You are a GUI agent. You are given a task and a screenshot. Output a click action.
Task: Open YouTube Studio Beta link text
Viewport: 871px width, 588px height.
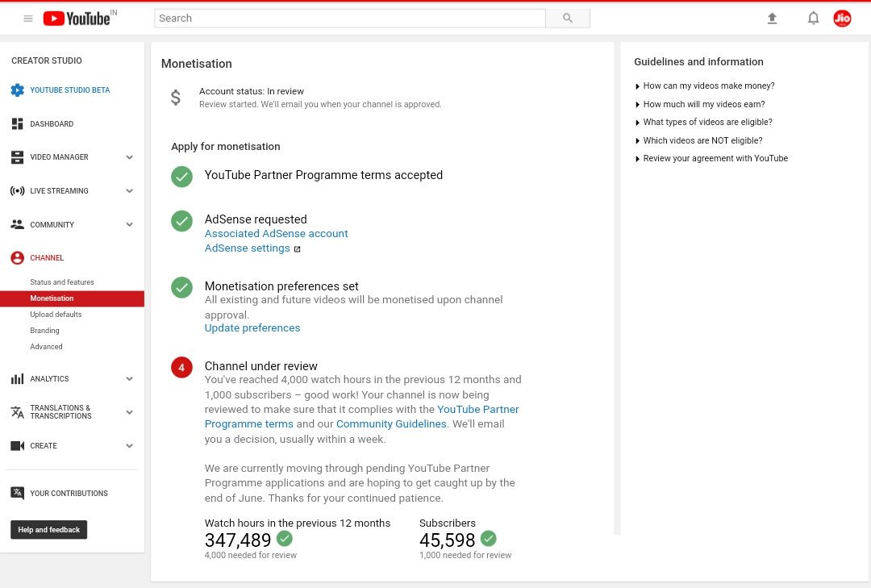click(70, 90)
